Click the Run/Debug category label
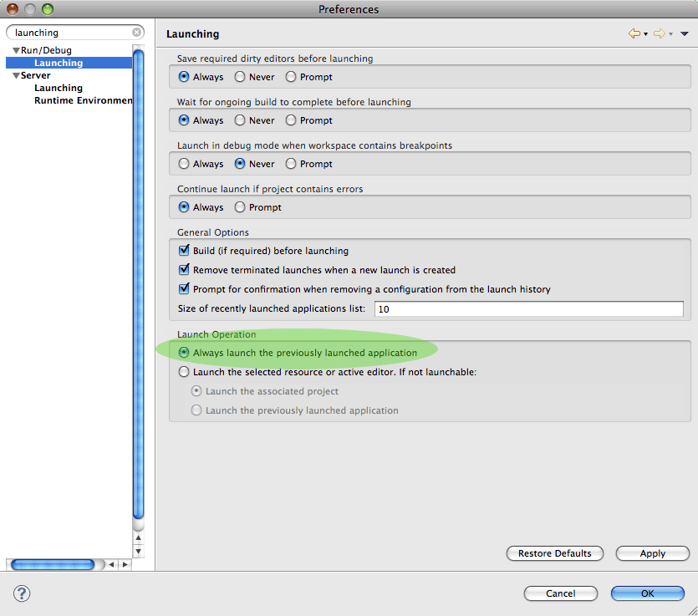The width and height of the screenshot is (698, 616). tap(46, 50)
